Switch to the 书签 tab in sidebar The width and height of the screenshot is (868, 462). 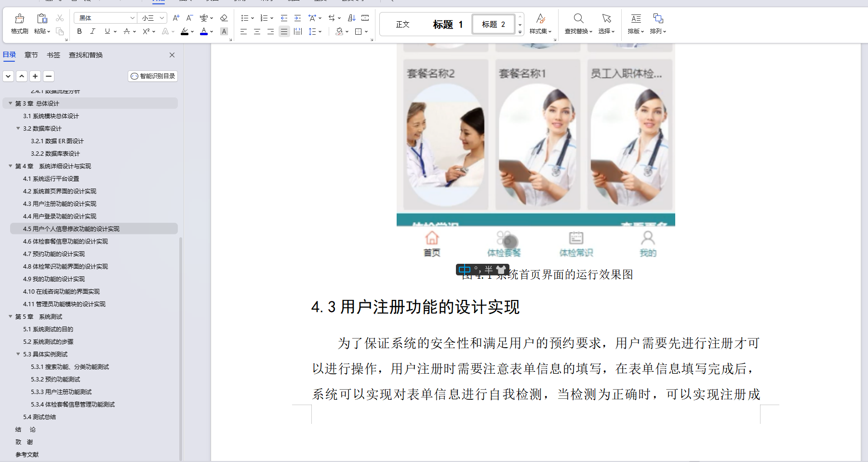pyautogui.click(x=53, y=55)
